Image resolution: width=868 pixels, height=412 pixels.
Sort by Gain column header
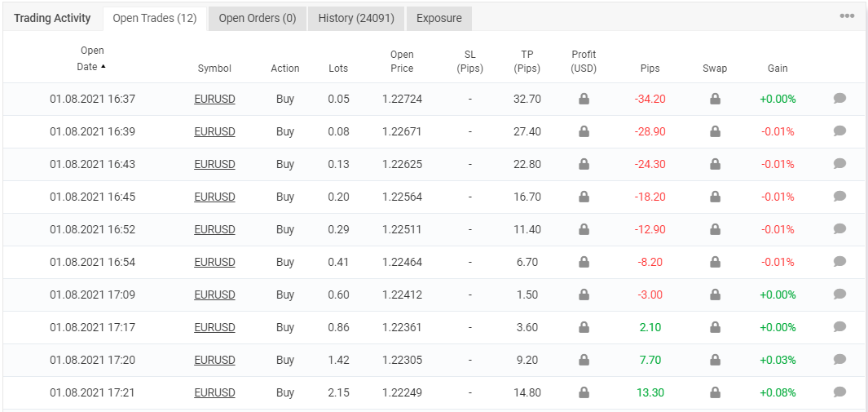click(x=778, y=69)
